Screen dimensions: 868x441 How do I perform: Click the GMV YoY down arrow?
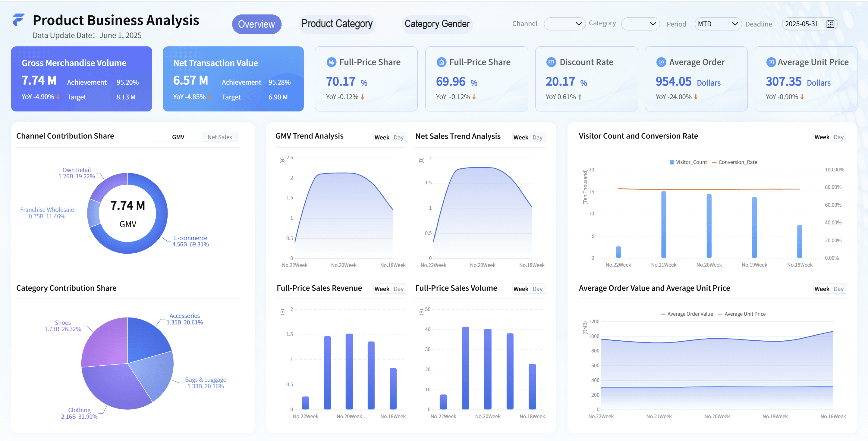[58, 97]
